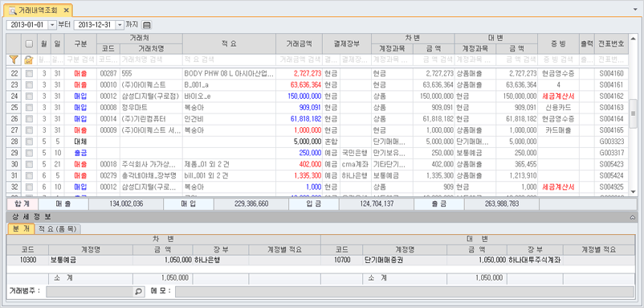Open the start date 2013-01-01 dropdown

[x=52, y=25]
